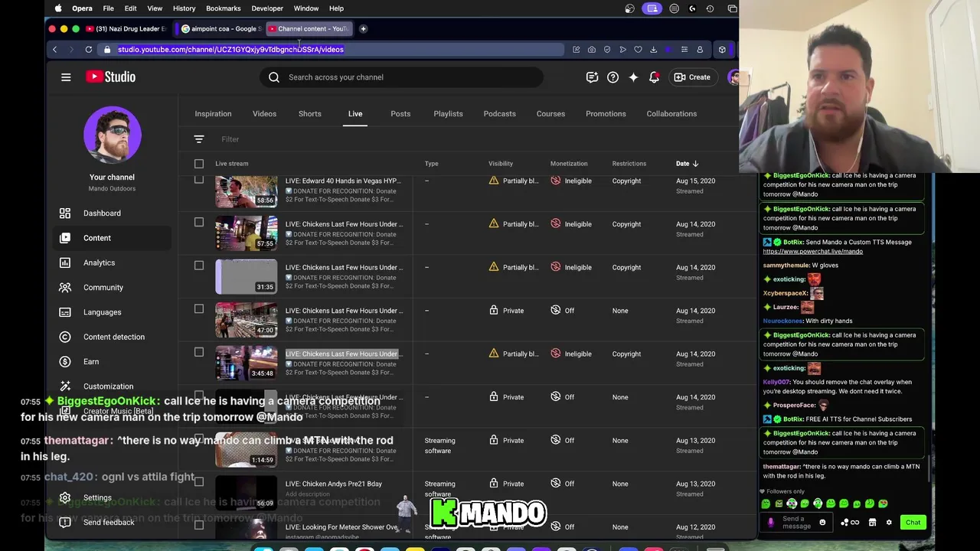Open the Collaborations tab
The width and height of the screenshot is (980, 551).
point(671,114)
